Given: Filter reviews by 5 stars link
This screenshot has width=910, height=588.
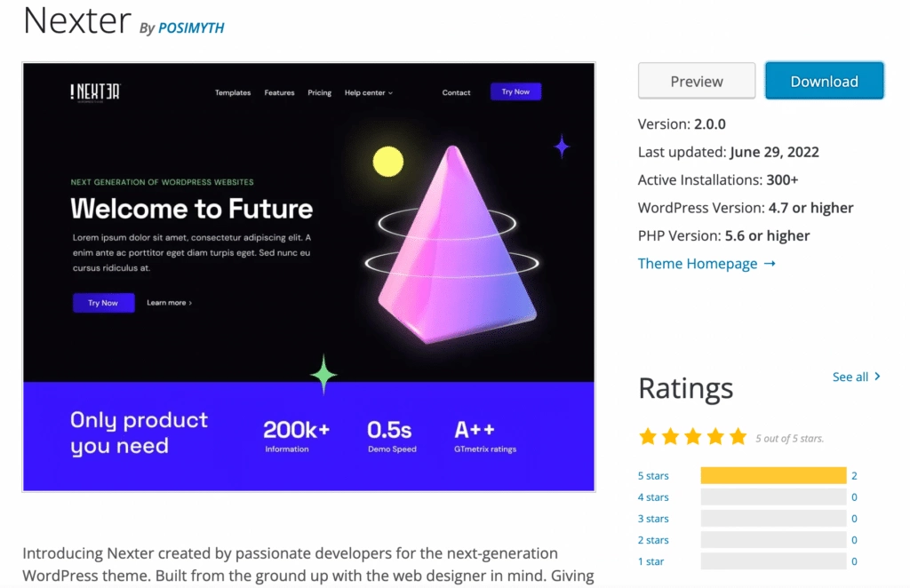Looking at the screenshot, I should pos(653,476).
